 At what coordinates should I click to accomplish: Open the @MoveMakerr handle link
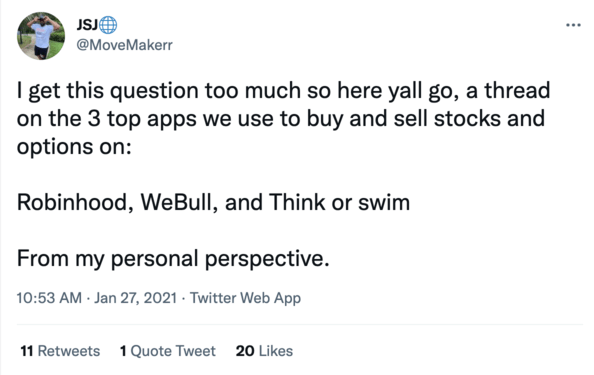point(125,45)
